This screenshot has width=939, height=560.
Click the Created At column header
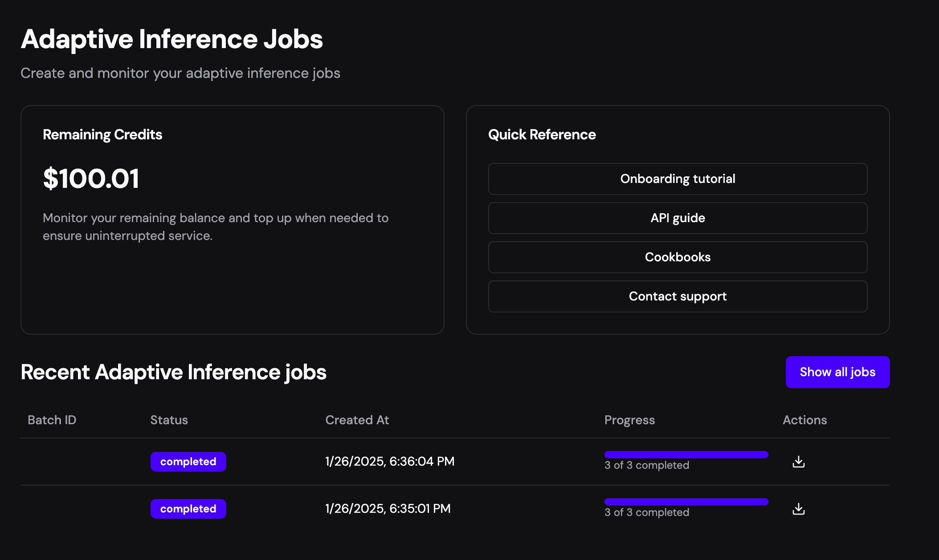[357, 420]
